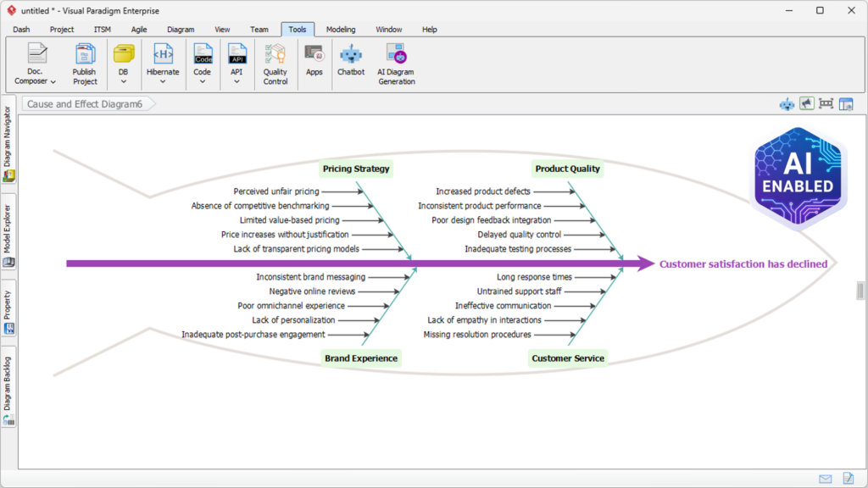The image size is (868, 488).
Task: Open the Modeling menu
Action: (x=340, y=29)
